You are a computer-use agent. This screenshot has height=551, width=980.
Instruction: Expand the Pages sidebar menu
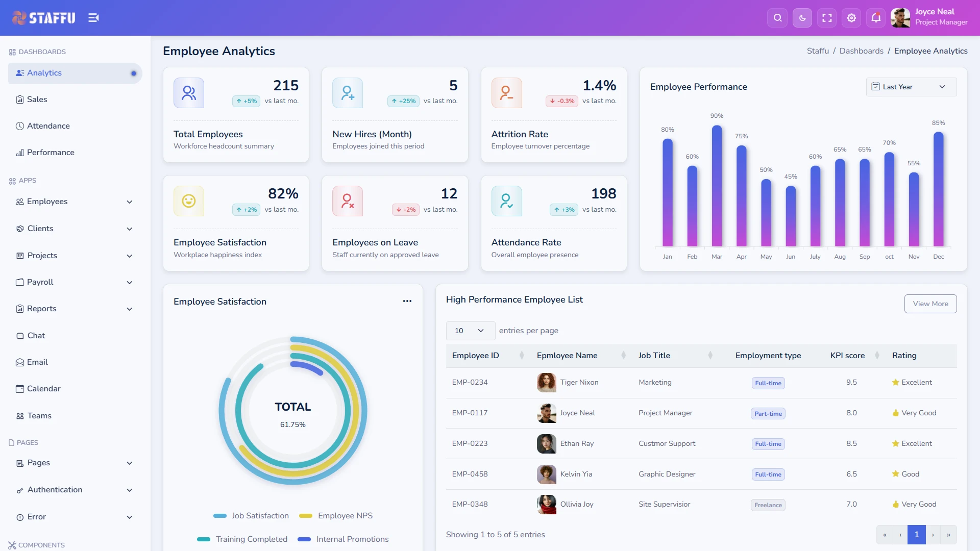(75, 463)
